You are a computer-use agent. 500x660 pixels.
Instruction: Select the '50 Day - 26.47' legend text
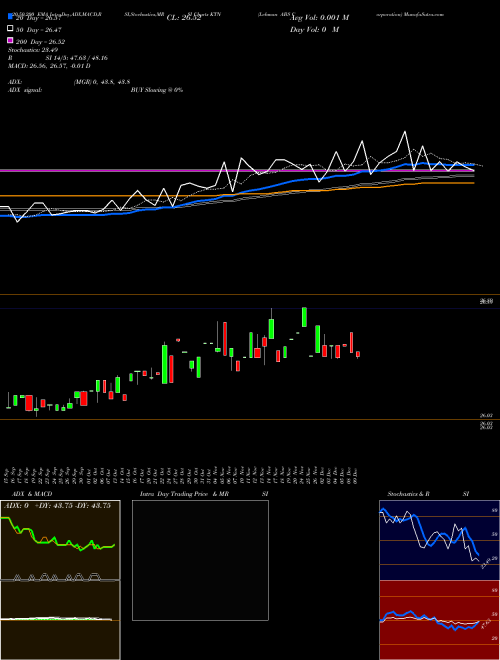tap(38, 30)
